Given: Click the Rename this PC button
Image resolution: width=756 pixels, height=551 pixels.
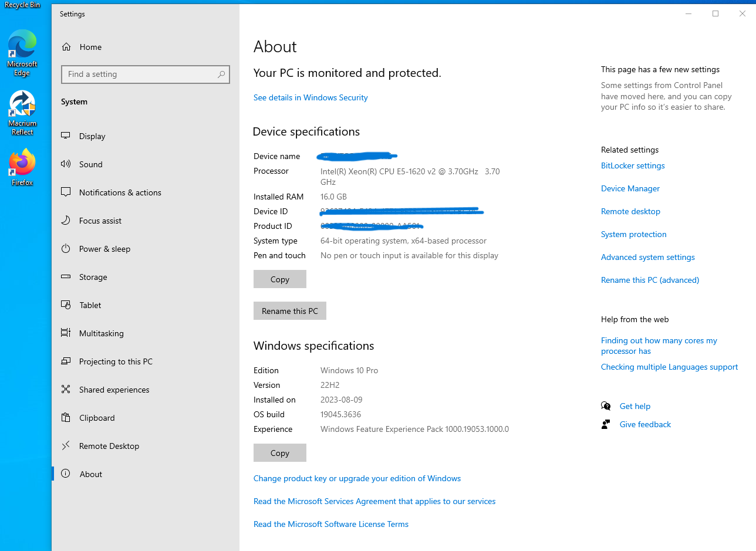Looking at the screenshot, I should pyautogui.click(x=289, y=310).
